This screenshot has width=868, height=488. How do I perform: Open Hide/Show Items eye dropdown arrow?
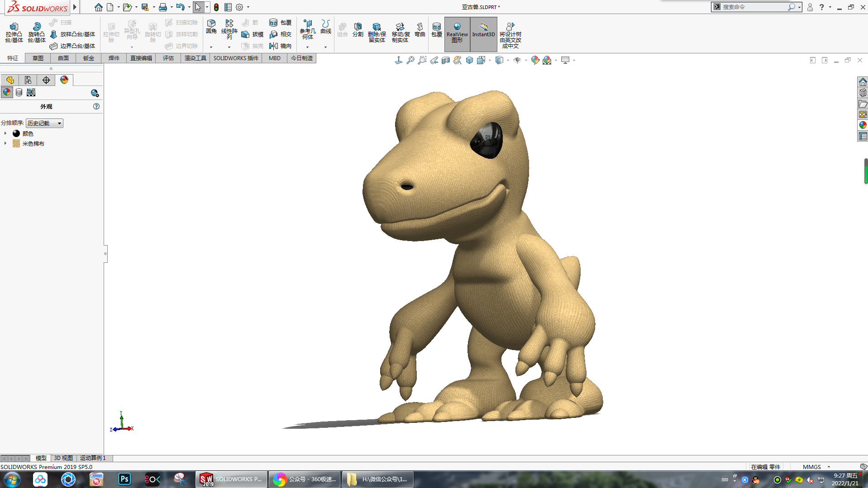tap(526, 60)
